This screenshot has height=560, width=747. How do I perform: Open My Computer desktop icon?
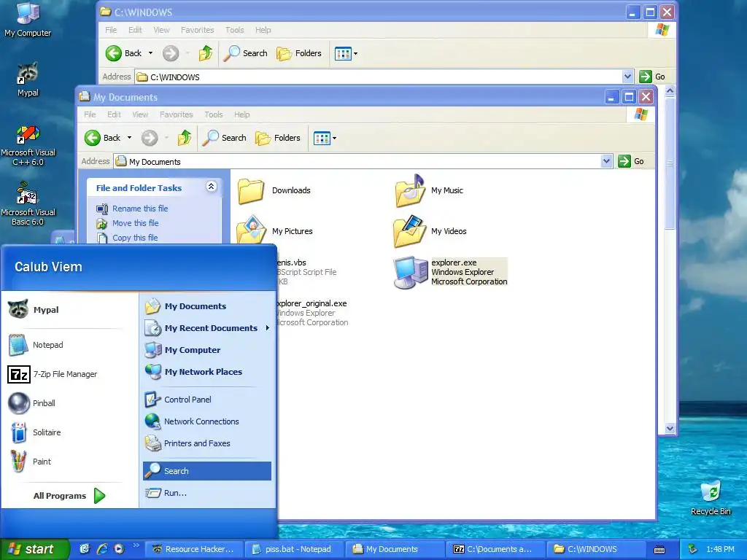coord(28,19)
